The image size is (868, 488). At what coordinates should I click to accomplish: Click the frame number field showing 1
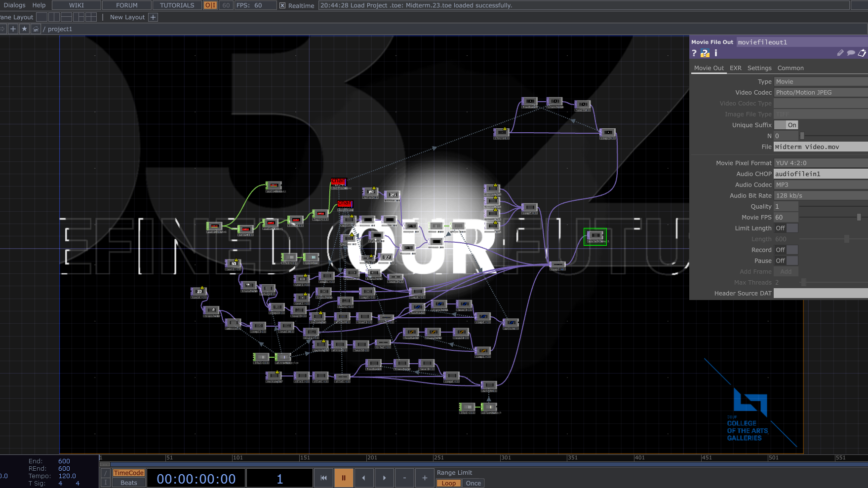pyautogui.click(x=279, y=479)
